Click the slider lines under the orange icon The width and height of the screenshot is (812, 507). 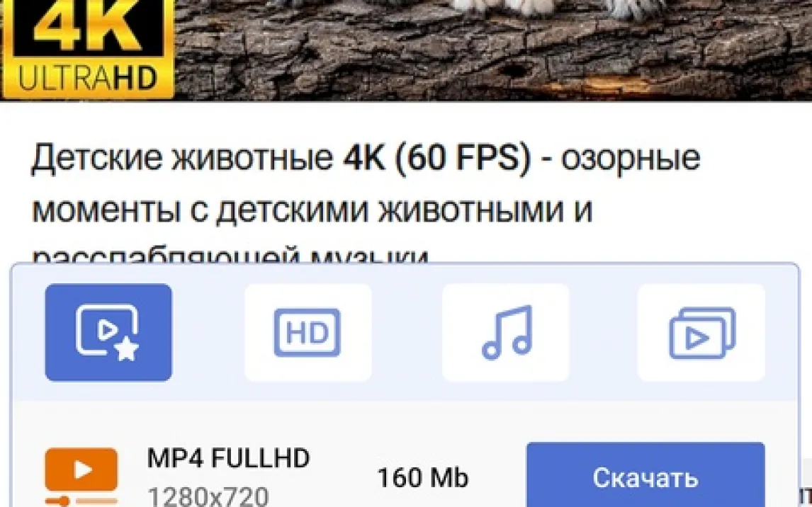[x=81, y=501]
